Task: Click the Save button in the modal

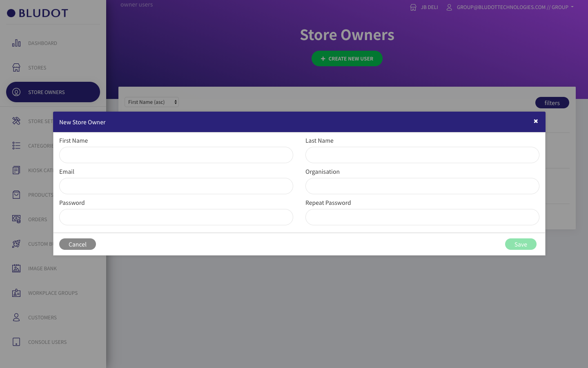Action: [x=521, y=244]
